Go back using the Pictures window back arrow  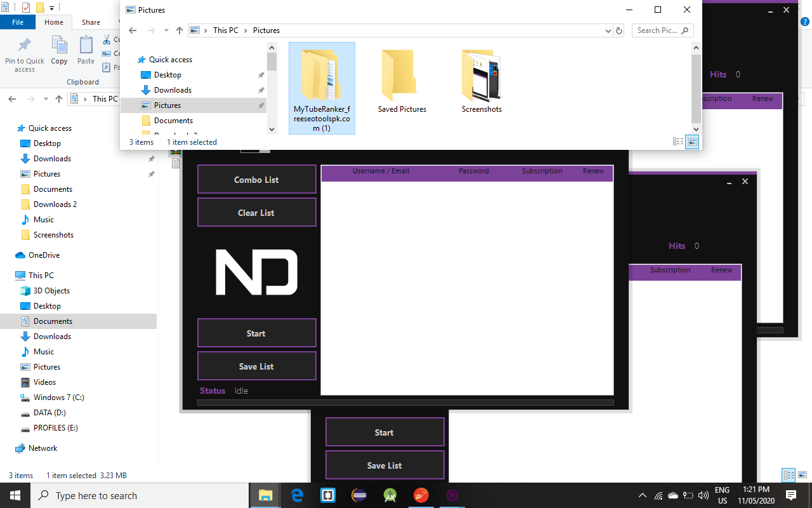(x=133, y=30)
